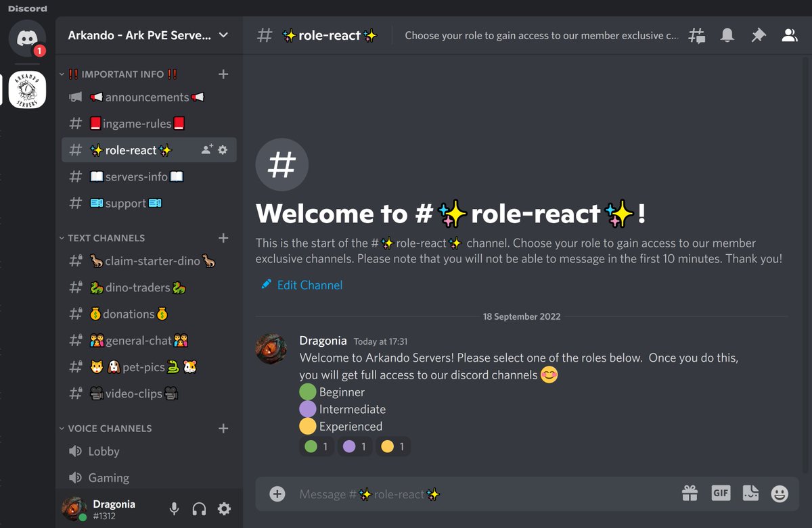Open the announcements channel
This screenshot has height=528, width=812.
pos(149,97)
